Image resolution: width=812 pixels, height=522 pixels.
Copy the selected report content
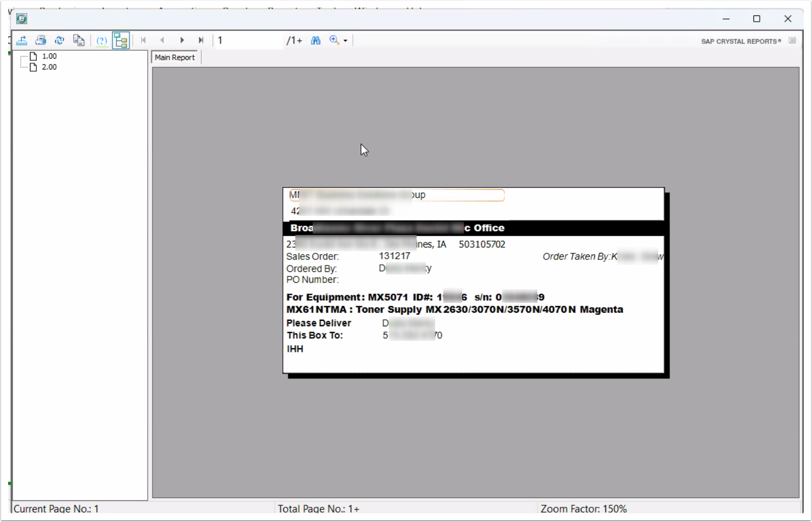(79, 40)
